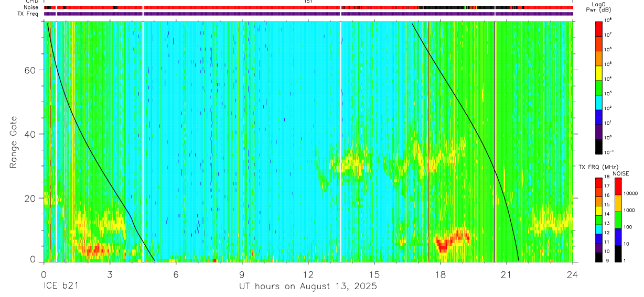
Task: Click the cyan segment of the Lag0 power colorbar
Action: (599, 103)
